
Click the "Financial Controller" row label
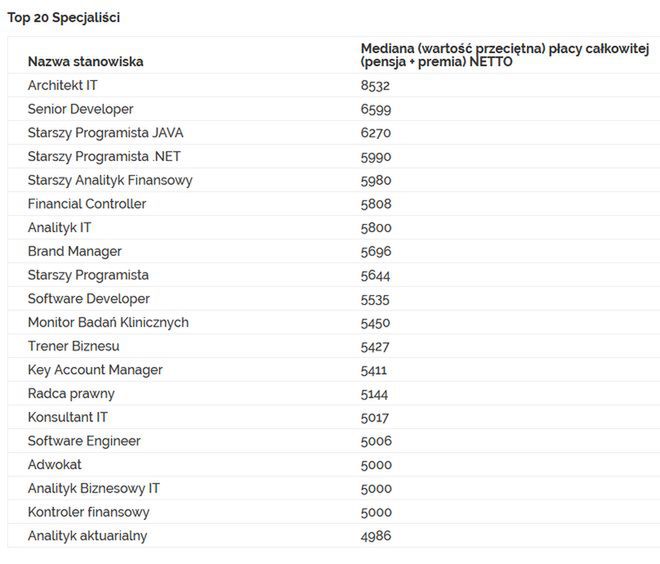coord(87,204)
